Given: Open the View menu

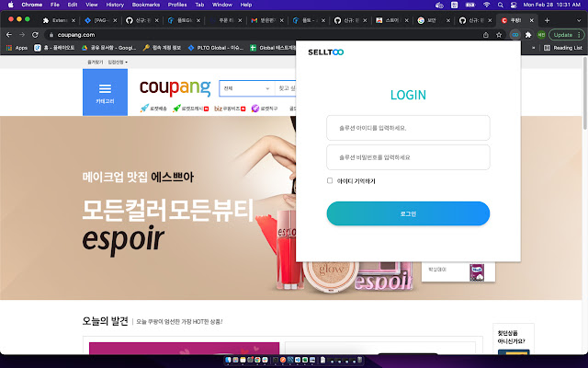Looking at the screenshot, I should [92, 5].
